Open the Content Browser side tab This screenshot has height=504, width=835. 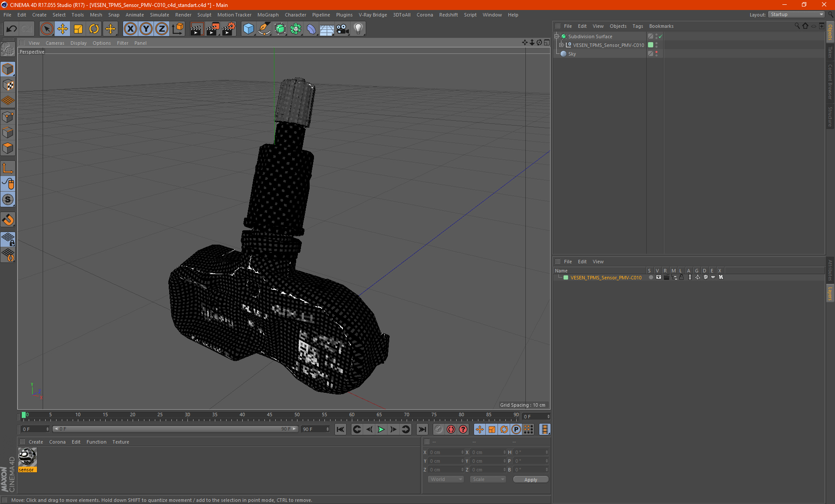830,82
